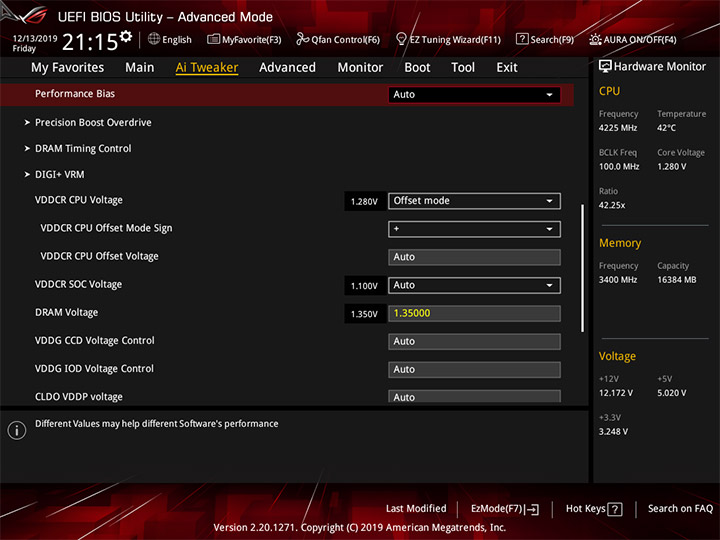
Task: Click CPU frequency 4225 MHz value
Action: [x=618, y=128]
